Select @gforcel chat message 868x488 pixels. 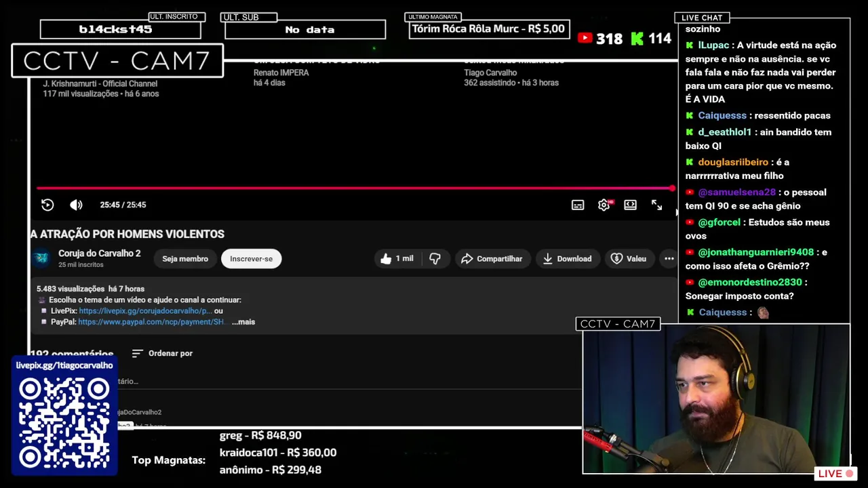pyautogui.click(x=757, y=229)
